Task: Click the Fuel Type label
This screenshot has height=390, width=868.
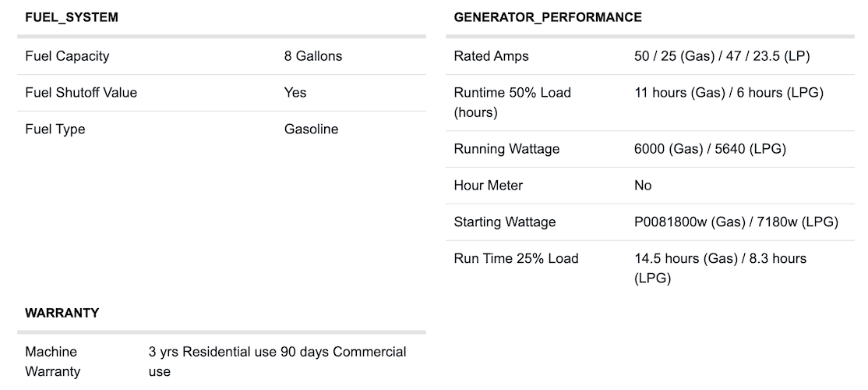Action: 55,129
